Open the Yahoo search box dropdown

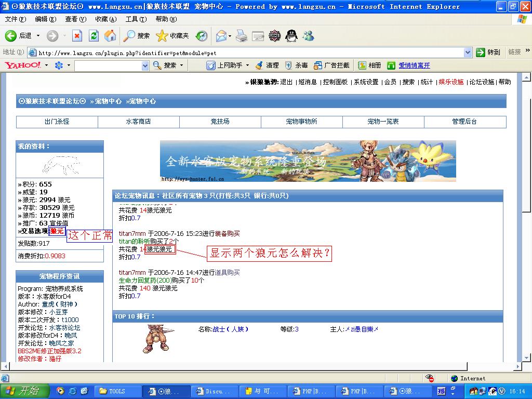pos(145,65)
